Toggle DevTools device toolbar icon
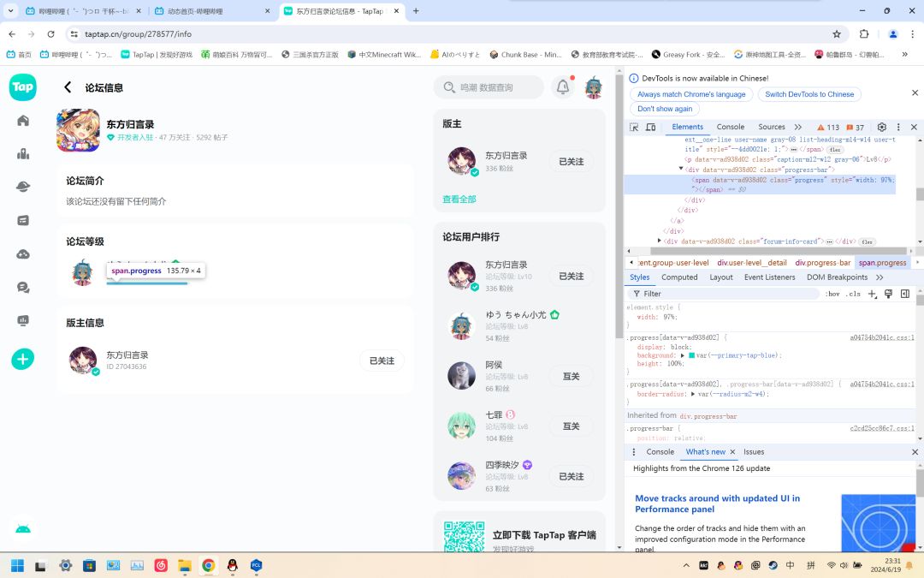924x578 pixels. coord(650,127)
